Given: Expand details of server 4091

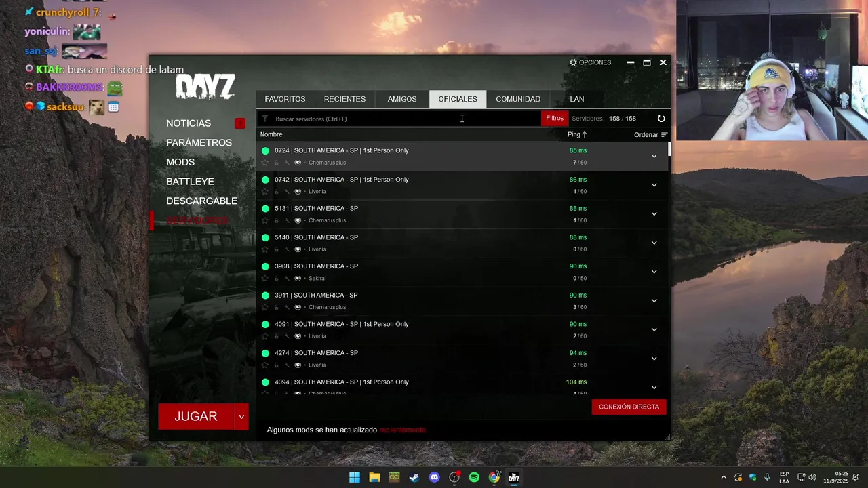Looking at the screenshot, I should tap(654, 330).
